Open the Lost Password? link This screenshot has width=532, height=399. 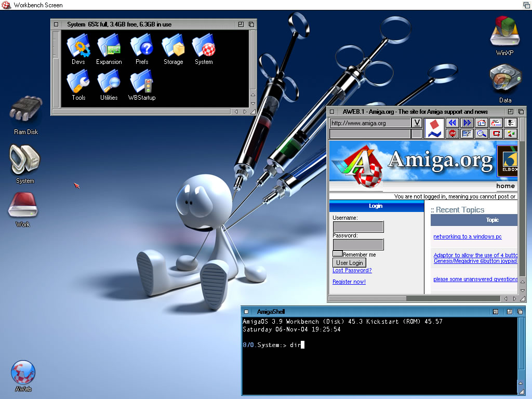click(x=352, y=270)
